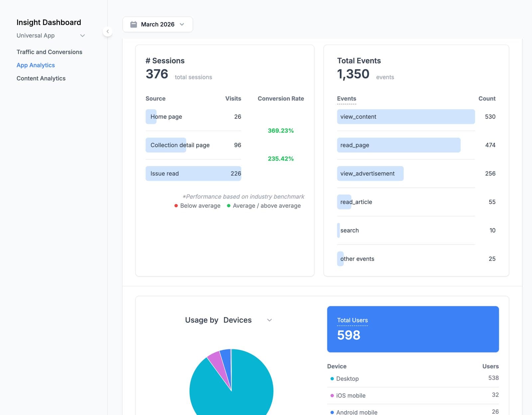Click the 1,350 total events figure

pyautogui.click(x=353, y=74)
